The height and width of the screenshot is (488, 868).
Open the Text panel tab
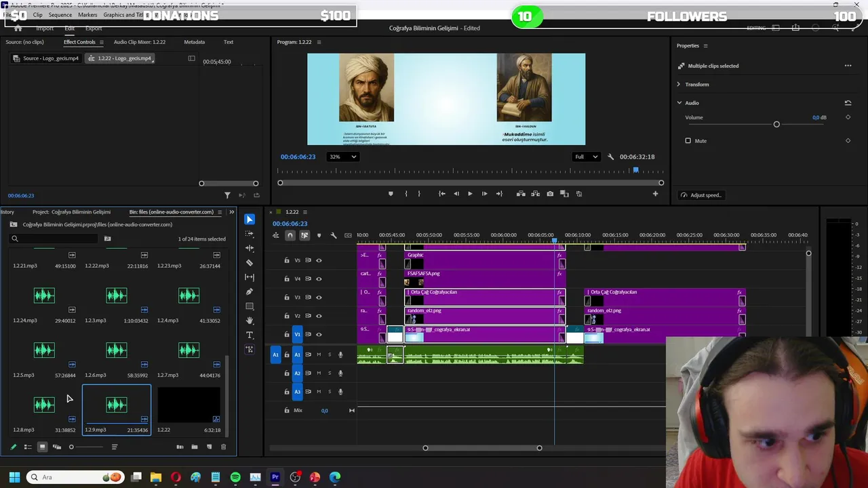click(x=229, y=42)
